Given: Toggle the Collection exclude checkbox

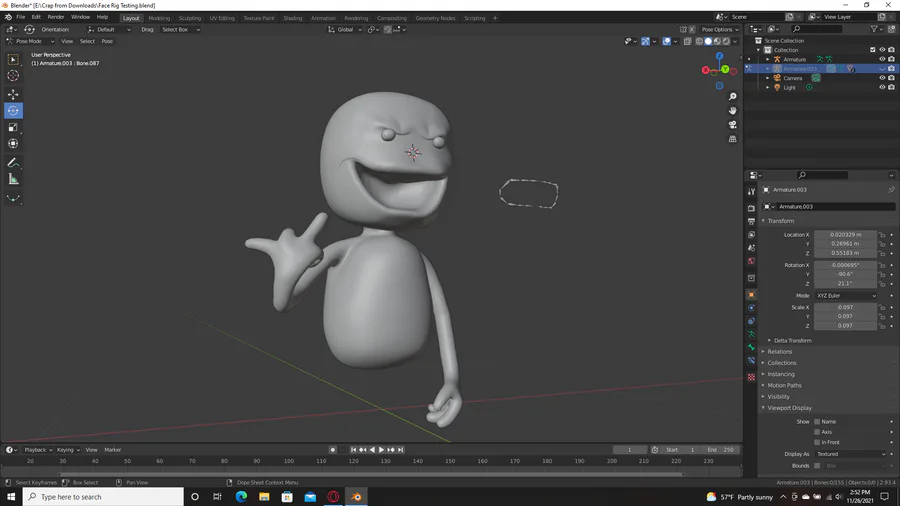Looking at the screenshot, I should click(x=873, y=50).
